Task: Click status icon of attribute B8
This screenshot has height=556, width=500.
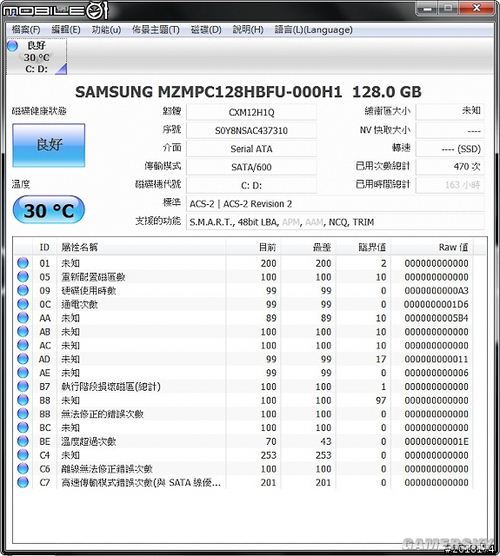Action: (23, 400)
